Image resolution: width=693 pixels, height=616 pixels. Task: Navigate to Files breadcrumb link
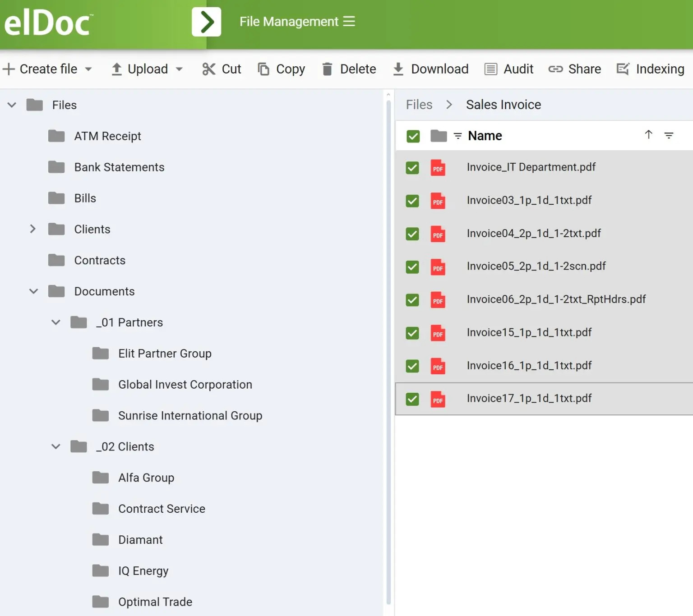coord(419,105)
